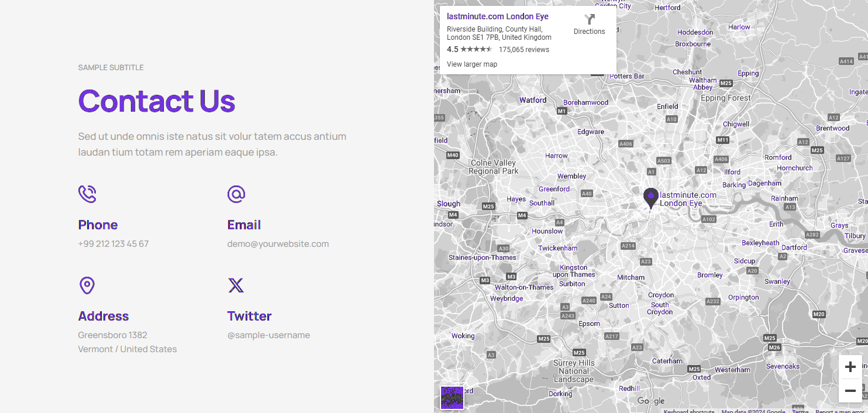Image resolution: width=868 pixels, height=413 pixels.
Task: Click the phone number +99 212 123 45 67
Action: click(x=113, y=244)
